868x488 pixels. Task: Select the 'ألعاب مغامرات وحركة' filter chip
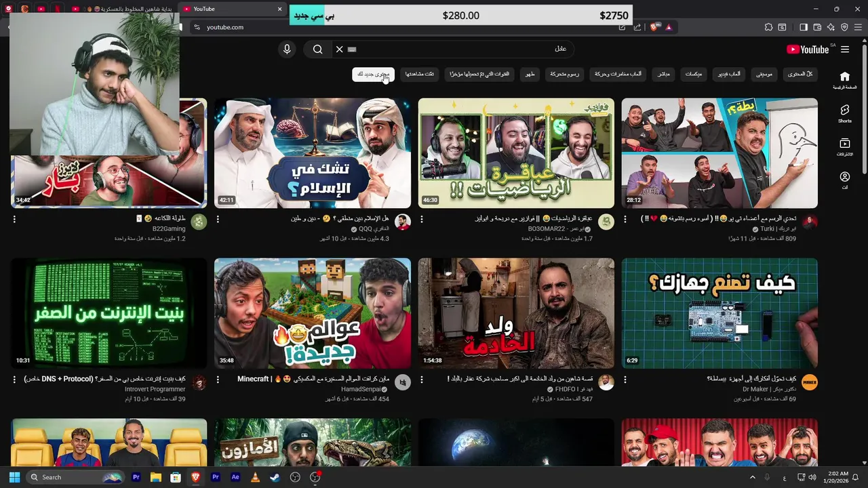pos(618,74)
